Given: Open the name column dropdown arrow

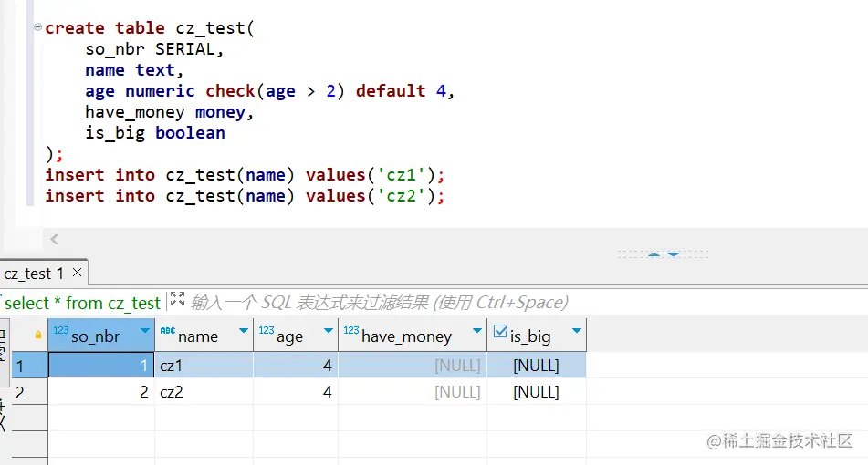Looking at the screenshot, I should (x=243, y=330).
